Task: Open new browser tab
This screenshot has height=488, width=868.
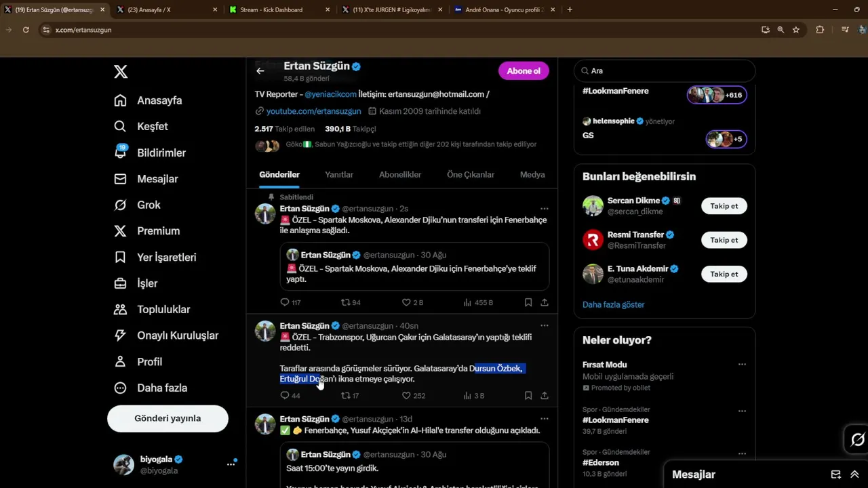Action: click(570, 9)
